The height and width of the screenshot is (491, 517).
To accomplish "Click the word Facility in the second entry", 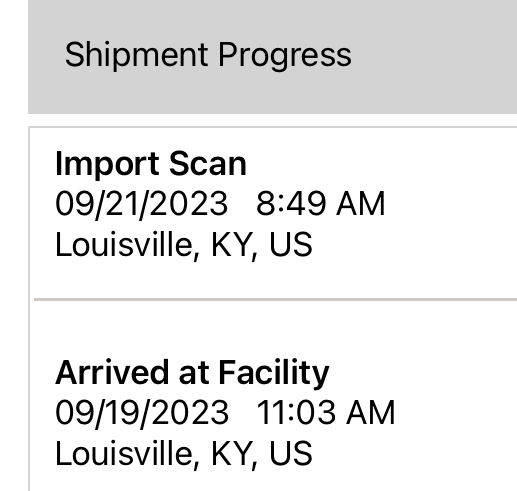I will tap(274, 373).
